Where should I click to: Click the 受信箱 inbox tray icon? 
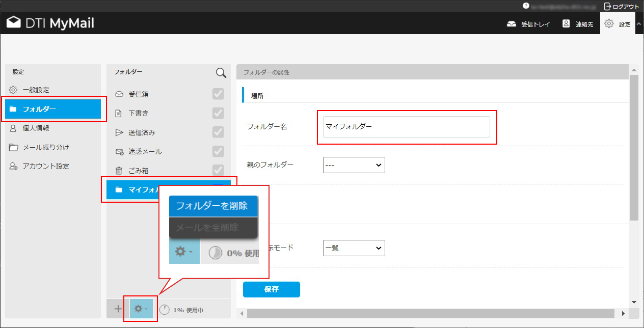(x=119, y=94)
